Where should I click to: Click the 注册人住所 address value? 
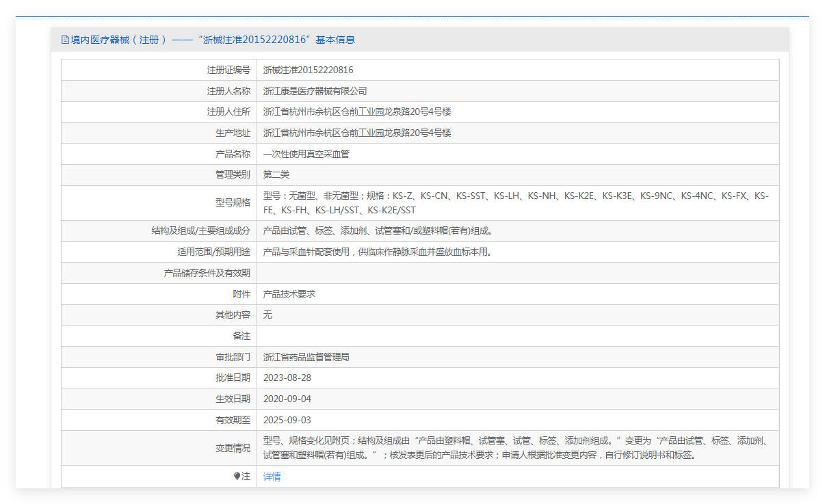pyautogui.click(x=356, y=111)
